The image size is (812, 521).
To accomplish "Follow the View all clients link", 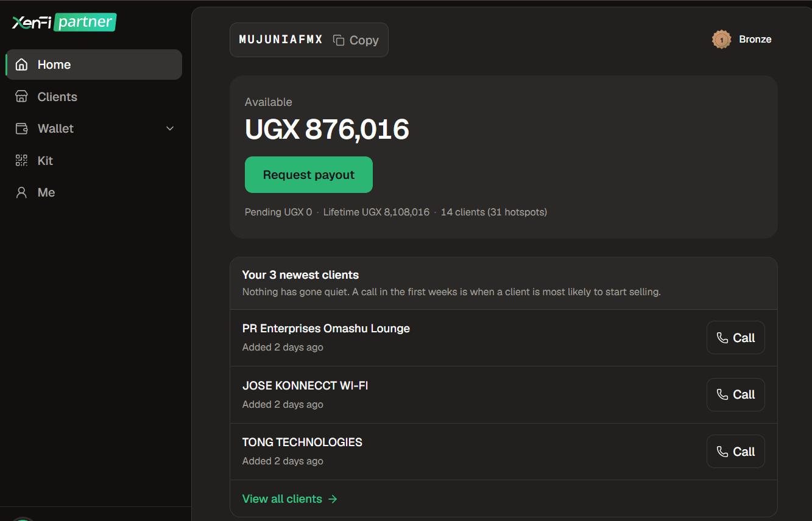I will pos(290,499).
